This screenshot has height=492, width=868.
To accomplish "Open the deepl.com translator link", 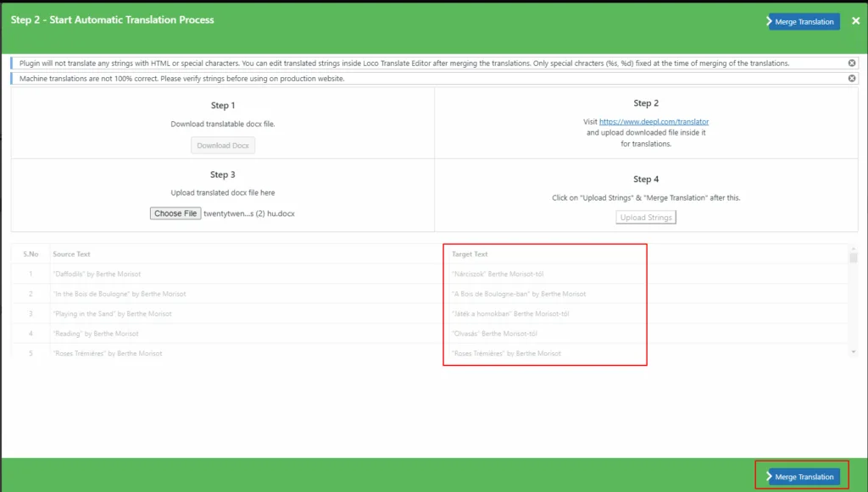I will [654, 122].
